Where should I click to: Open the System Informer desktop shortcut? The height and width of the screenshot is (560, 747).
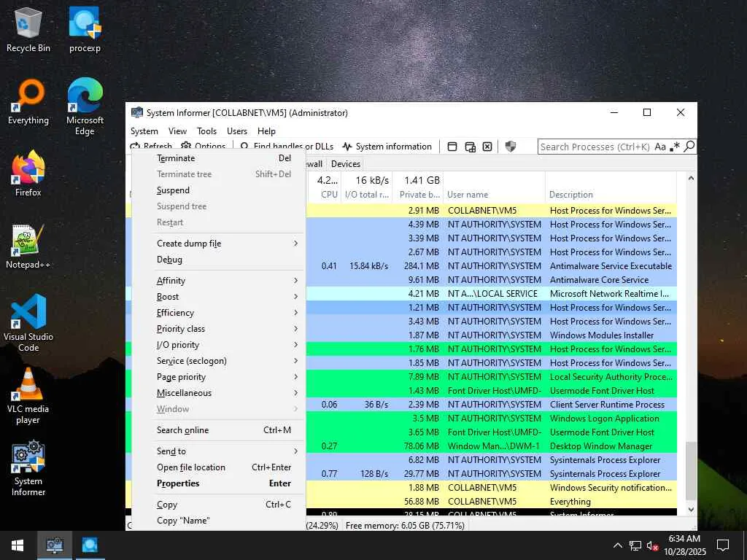pos(28,468)
